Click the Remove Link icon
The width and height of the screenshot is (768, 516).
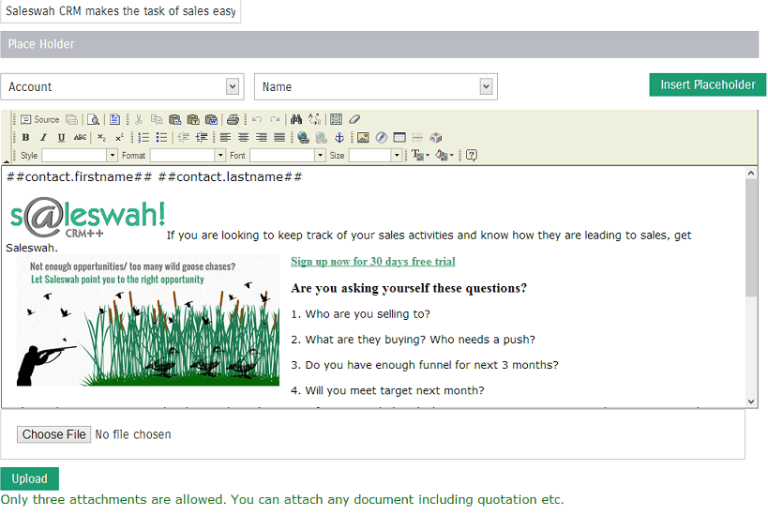tap(321, 138)
